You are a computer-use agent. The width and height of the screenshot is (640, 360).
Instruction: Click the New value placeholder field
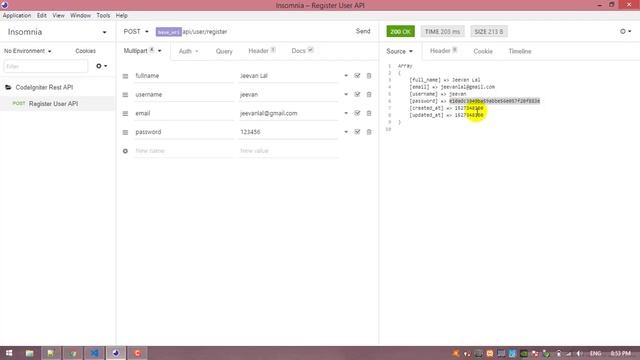pos(288,151)
